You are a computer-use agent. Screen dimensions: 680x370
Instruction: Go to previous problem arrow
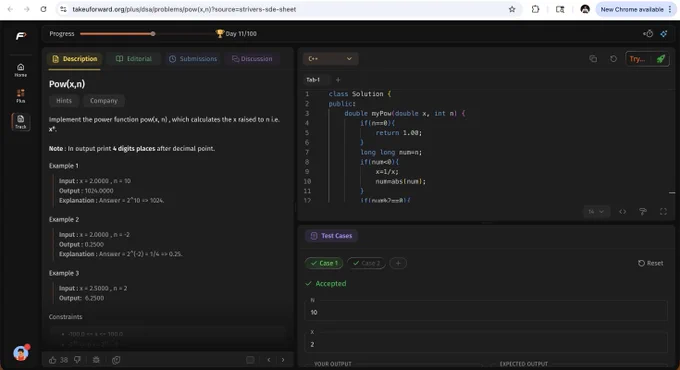pyautogui.click(x=268, y=360)
